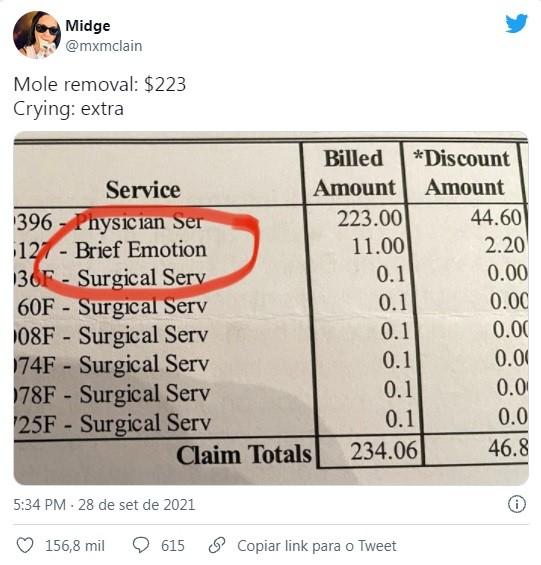Open Midge's profile avatar

tap(37, 35)
